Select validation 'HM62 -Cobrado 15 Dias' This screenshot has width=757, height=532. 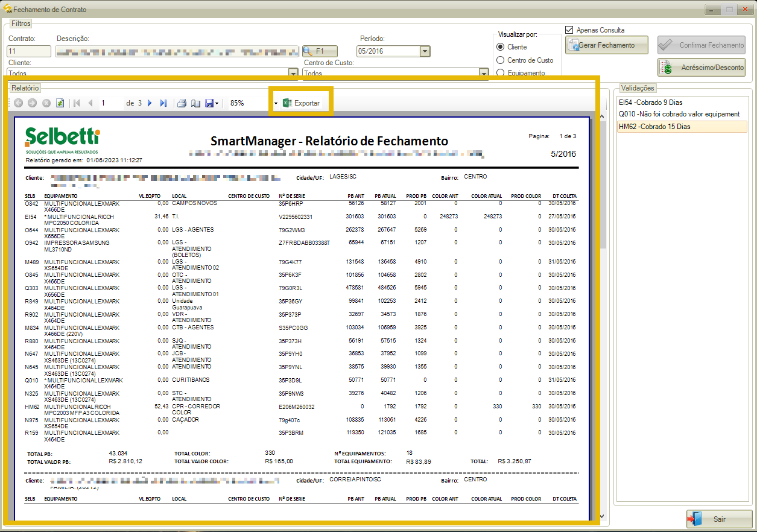pos(682,127)
